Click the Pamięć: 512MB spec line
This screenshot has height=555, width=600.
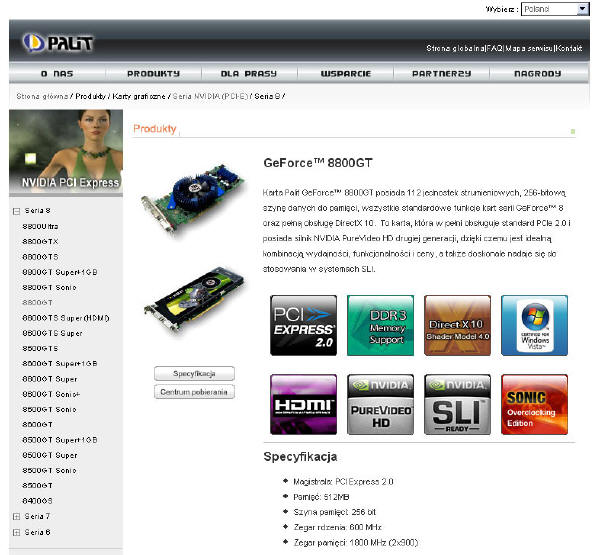321,497
